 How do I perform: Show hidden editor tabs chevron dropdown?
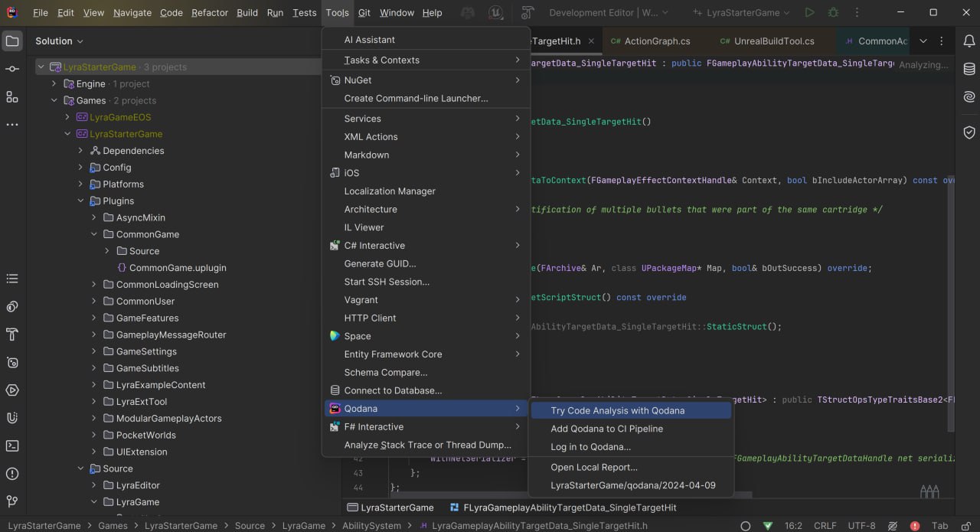pyautogui.click(x=923, y=41)
